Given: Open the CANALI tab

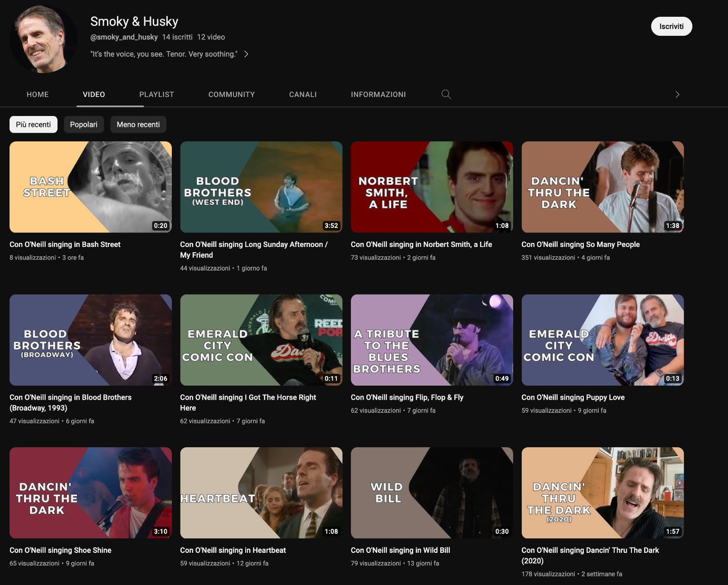Looking at the screenshot, I should click(303, 94).
